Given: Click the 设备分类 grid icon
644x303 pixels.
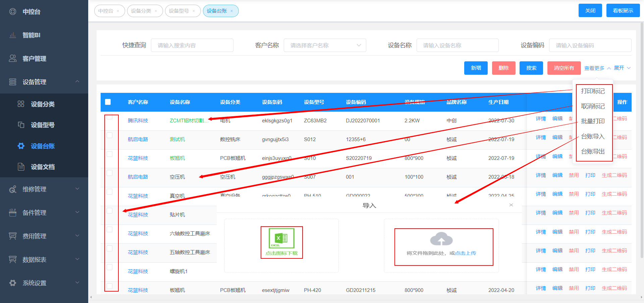Looking at the screenshot, I should point(21,104).
